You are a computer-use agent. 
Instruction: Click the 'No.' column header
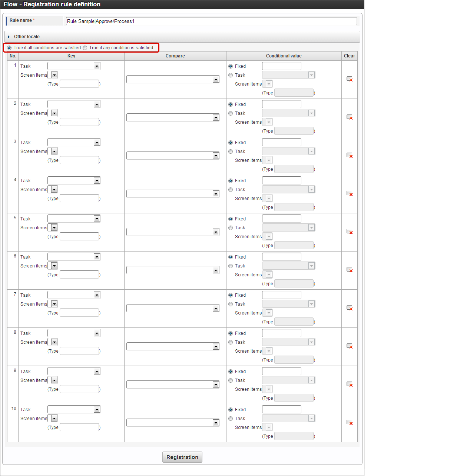click(13, 56)
